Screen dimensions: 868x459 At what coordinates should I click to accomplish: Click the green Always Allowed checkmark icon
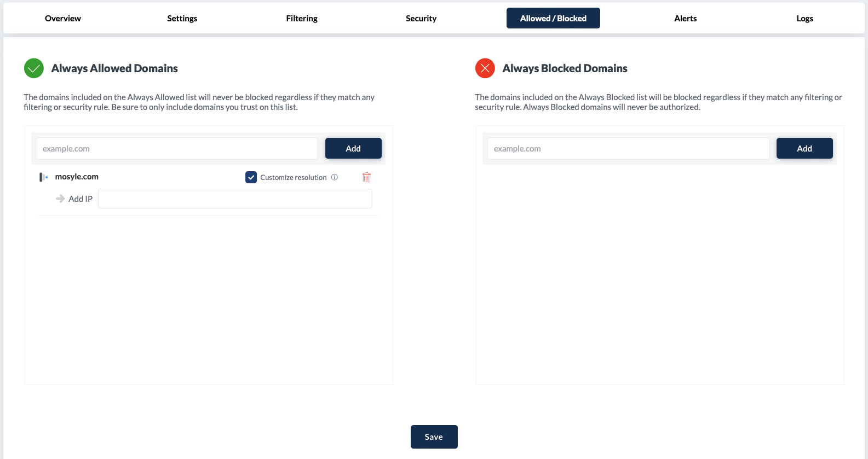click(34, 68)
